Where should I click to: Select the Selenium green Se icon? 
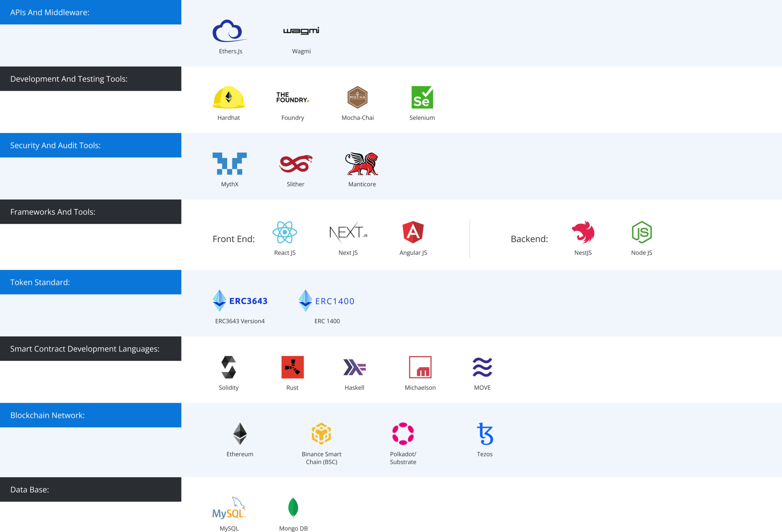coord(422,97)
